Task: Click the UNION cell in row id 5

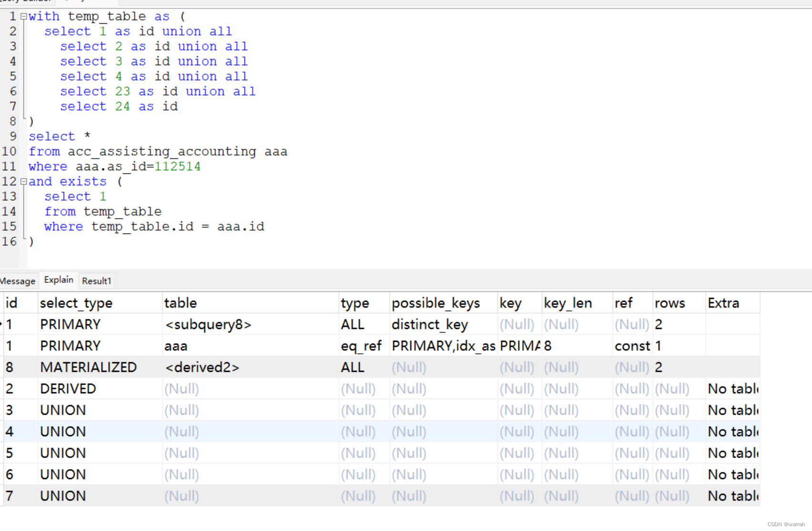Action: pyautogui.click(x=100, y=453)
